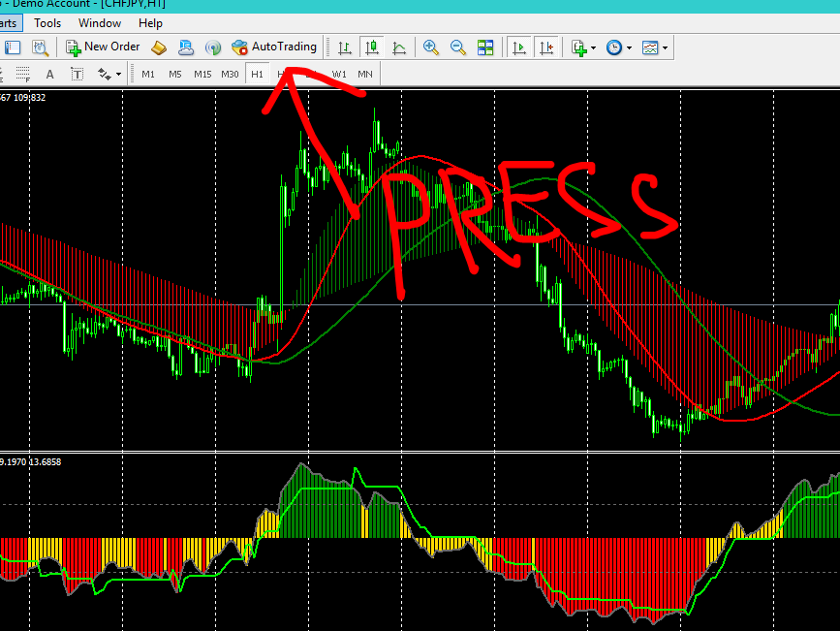Toggle chart auto scroll
Screen dimensions: 840x631
point(519,47)
